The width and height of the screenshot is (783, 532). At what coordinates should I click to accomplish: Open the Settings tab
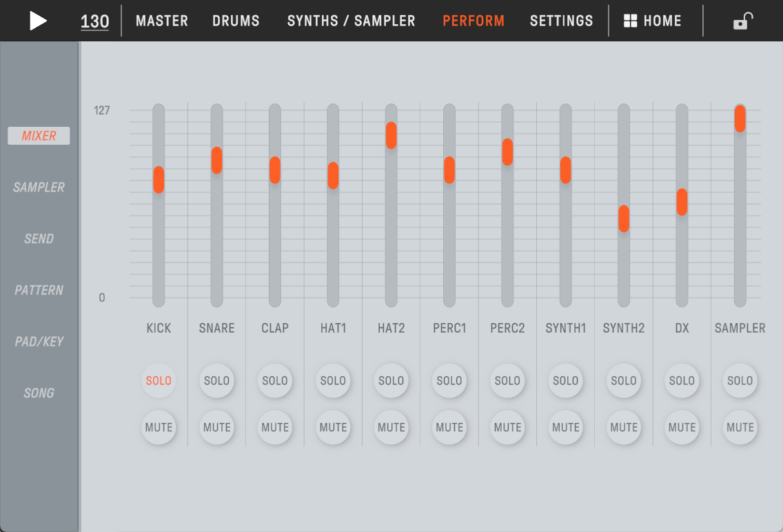[x=561, y=21]
